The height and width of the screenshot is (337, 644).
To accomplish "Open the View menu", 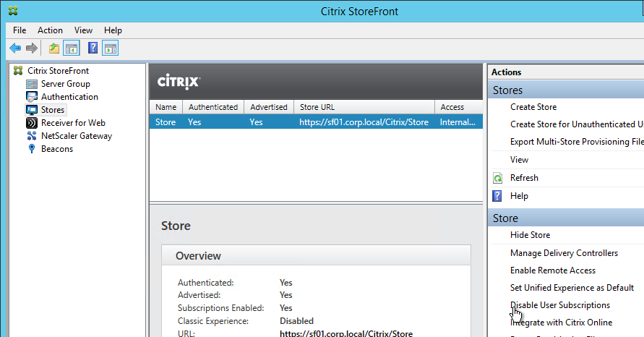I will pos(83,30).
